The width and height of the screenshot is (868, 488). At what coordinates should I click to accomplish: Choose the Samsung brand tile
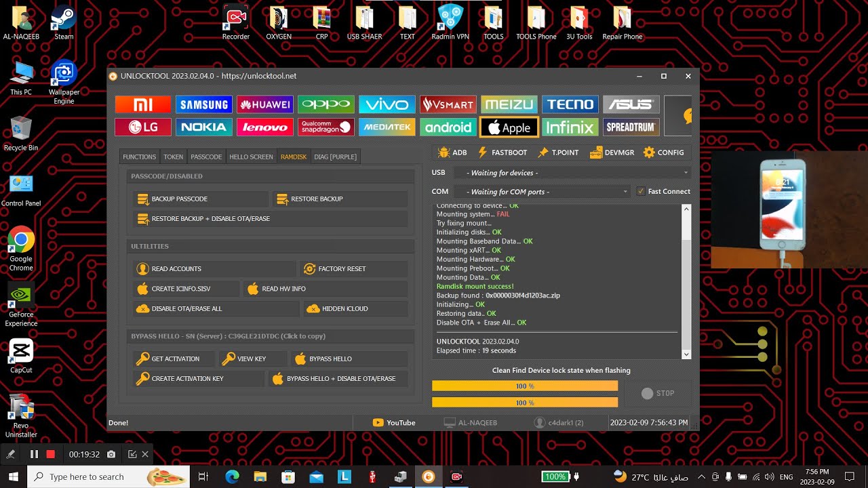204,104
